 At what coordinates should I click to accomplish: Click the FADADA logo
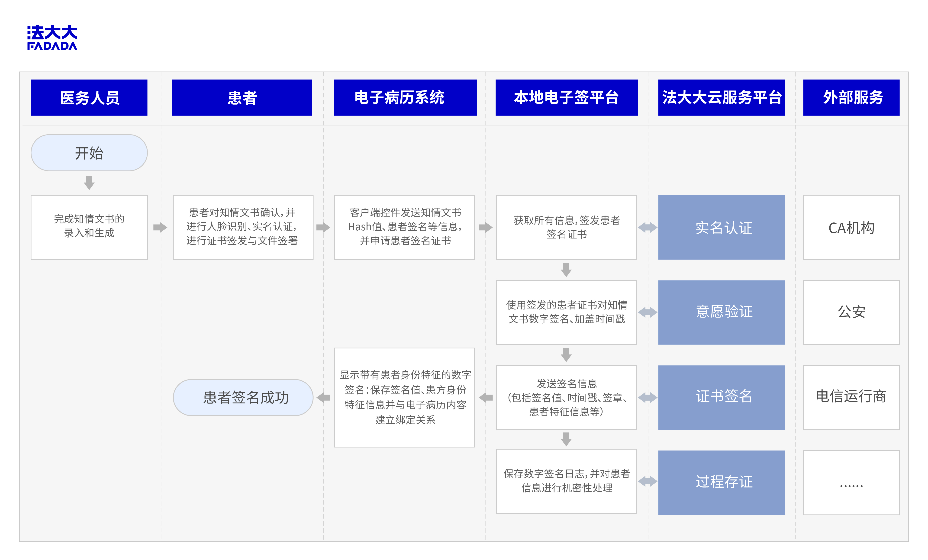coord(52,37)
